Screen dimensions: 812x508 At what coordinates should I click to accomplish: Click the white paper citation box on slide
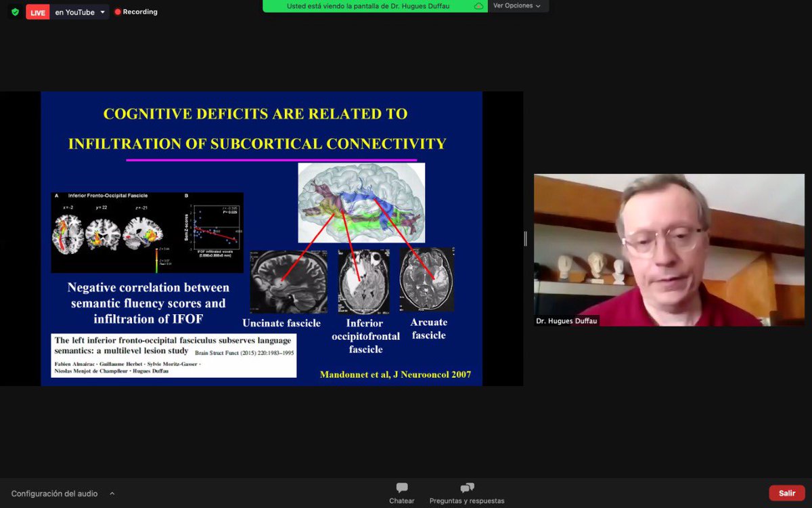[x=174, y=356]
